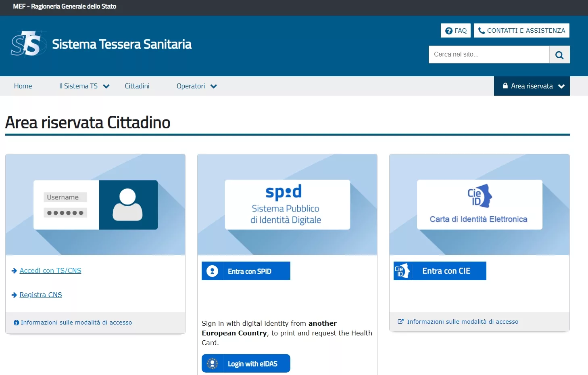Click Login with eIDAS
Viewport: 588px width, 375px height.
(246, 363)
